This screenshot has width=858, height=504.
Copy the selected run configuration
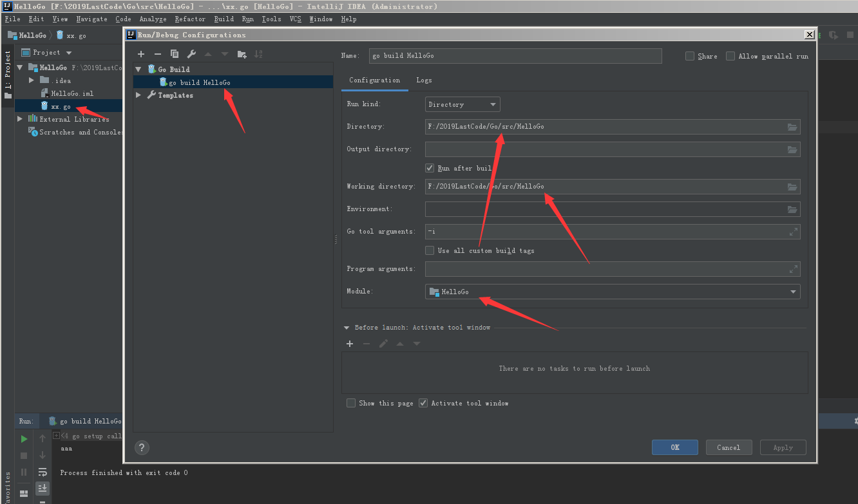[x=175, y=54]
